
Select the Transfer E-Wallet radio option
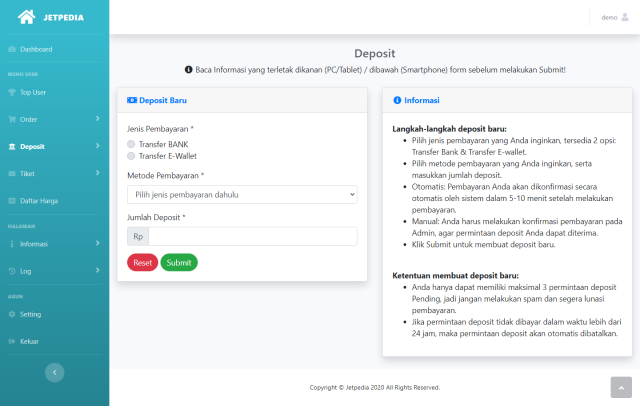click(131, 156)
